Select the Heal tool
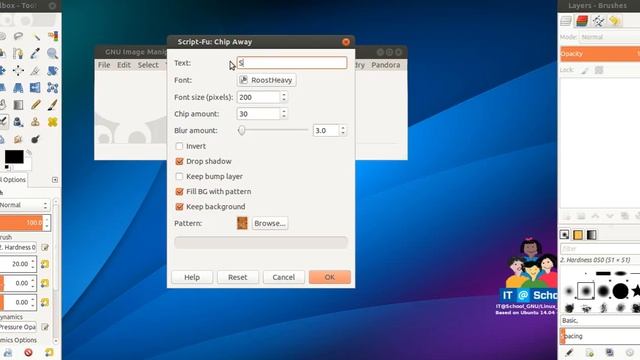The width and height of the screenshot is (640, 360). click(x=53, y=122)
